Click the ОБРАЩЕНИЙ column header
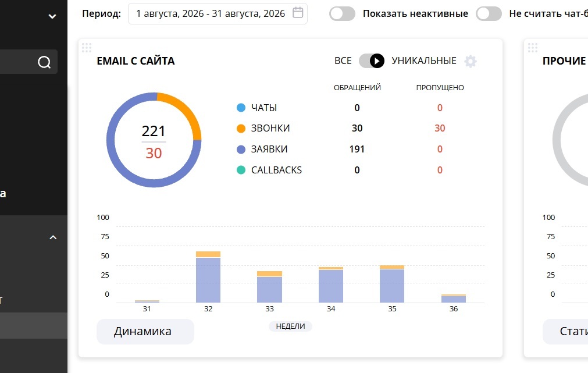 357,88
